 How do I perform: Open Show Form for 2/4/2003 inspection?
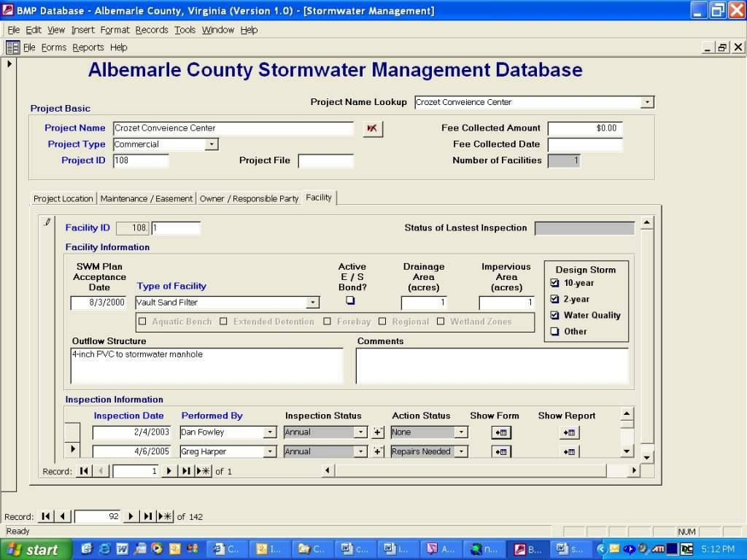point(501,432)
